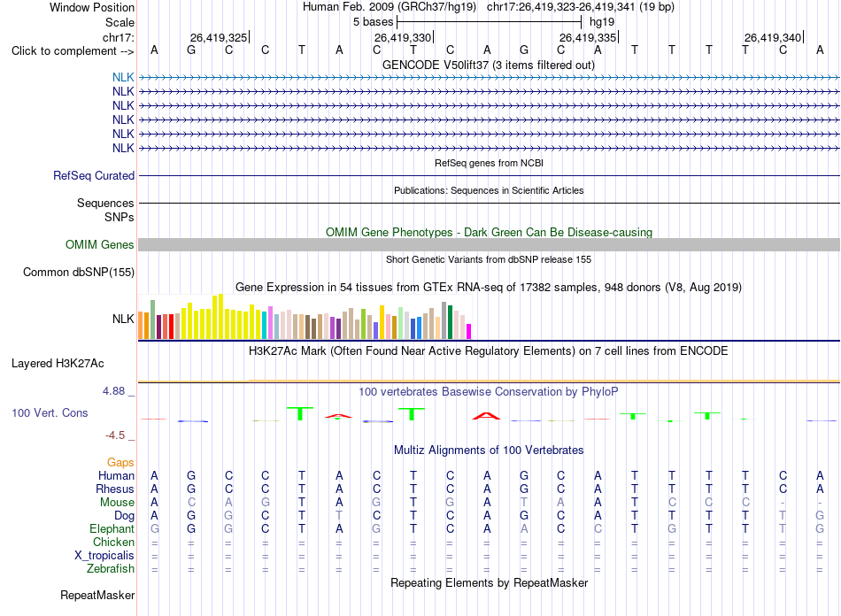The image size is (841, 616).
Task: Open the GTEx Gene Expression track title
Action: (x=489, y=288)
